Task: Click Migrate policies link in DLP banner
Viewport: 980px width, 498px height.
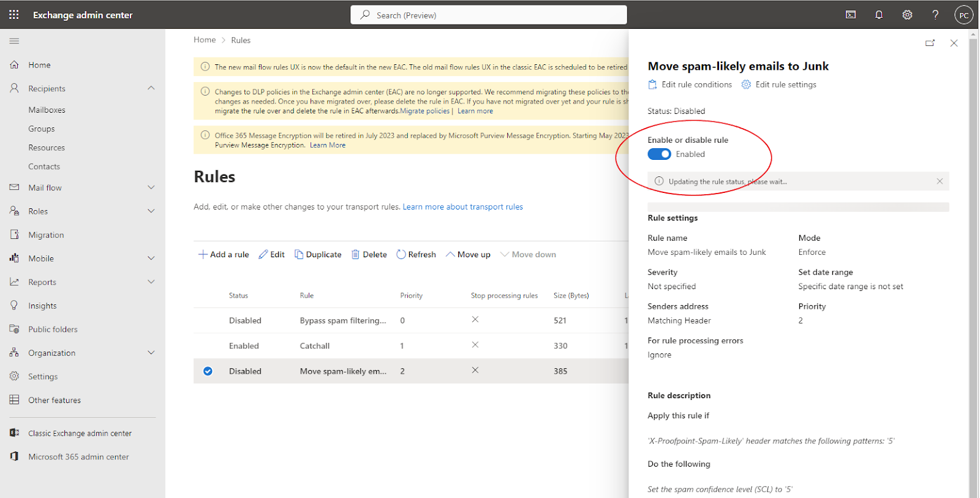Action: click(x=424, y=111)
